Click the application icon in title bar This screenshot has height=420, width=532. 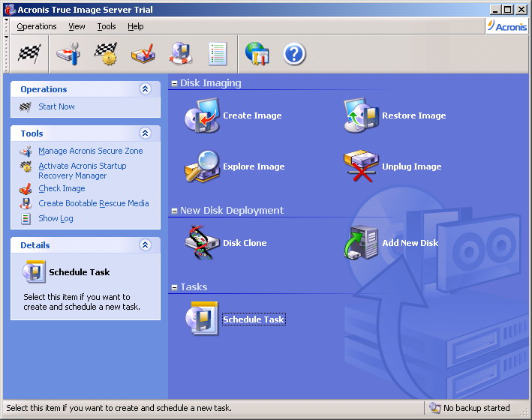click(x=11, y=10)
